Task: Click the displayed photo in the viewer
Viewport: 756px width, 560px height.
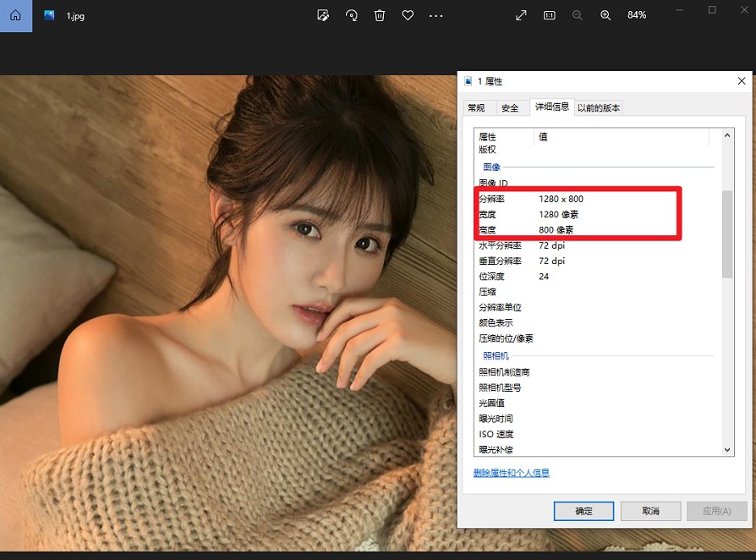Action: pyautogui.click(x=228, y=313)
